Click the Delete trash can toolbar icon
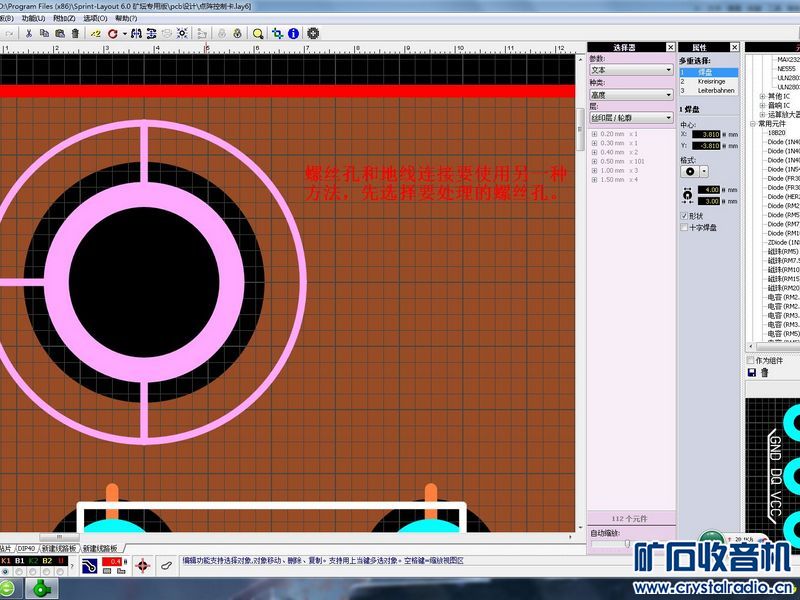 coord(73,33)
